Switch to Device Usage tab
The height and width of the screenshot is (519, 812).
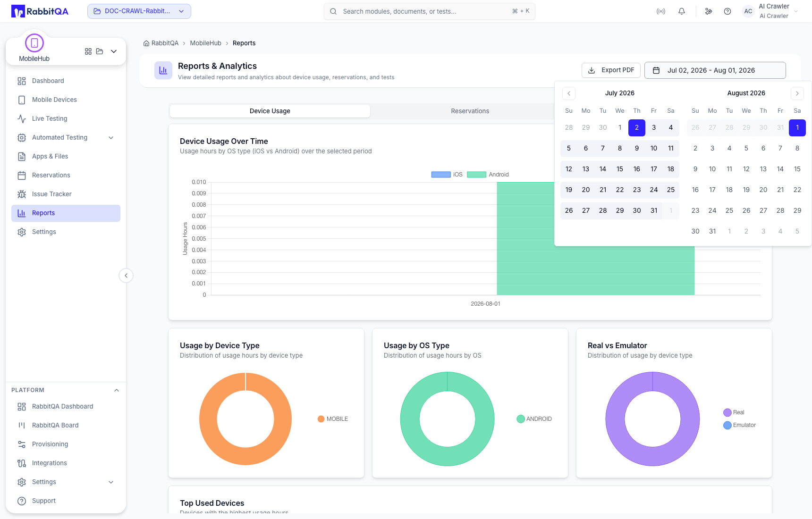coord(270,111)
